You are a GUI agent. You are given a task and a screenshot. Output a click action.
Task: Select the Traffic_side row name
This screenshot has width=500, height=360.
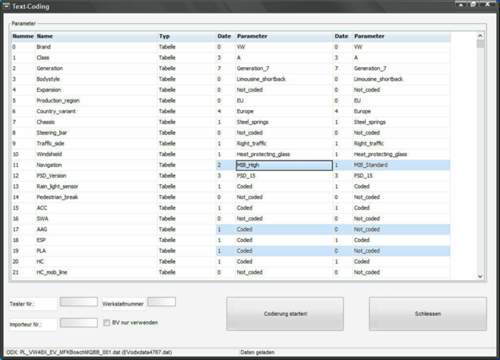coord(50,143)
